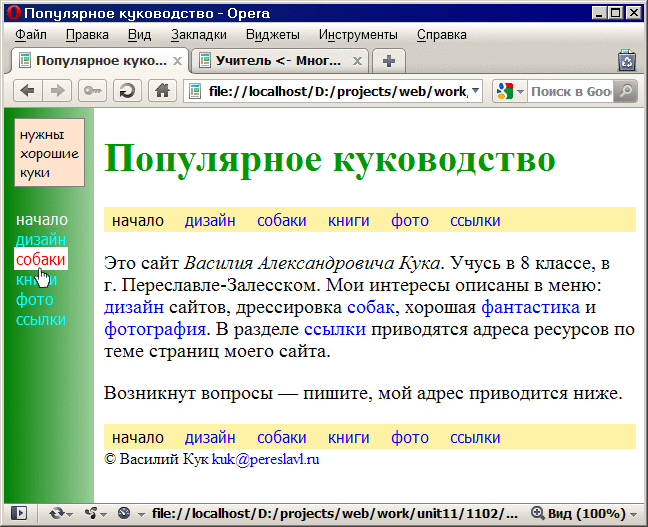Viewport: 648px width, 527px height.
Task: Close the Учитель <- Мног... tab
Action: [357, 61]
